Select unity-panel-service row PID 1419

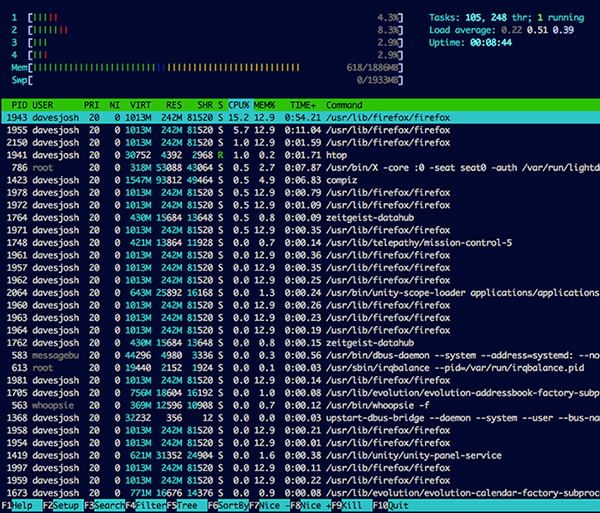301,455
